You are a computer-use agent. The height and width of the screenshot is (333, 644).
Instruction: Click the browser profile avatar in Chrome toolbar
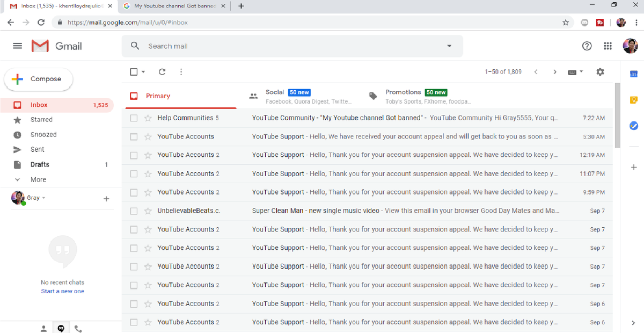(621, 23)
